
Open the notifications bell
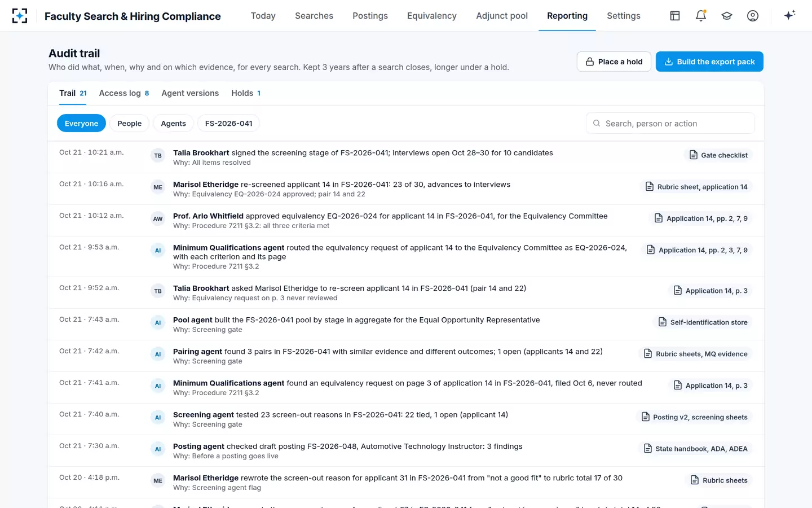(x=701, y=16)
